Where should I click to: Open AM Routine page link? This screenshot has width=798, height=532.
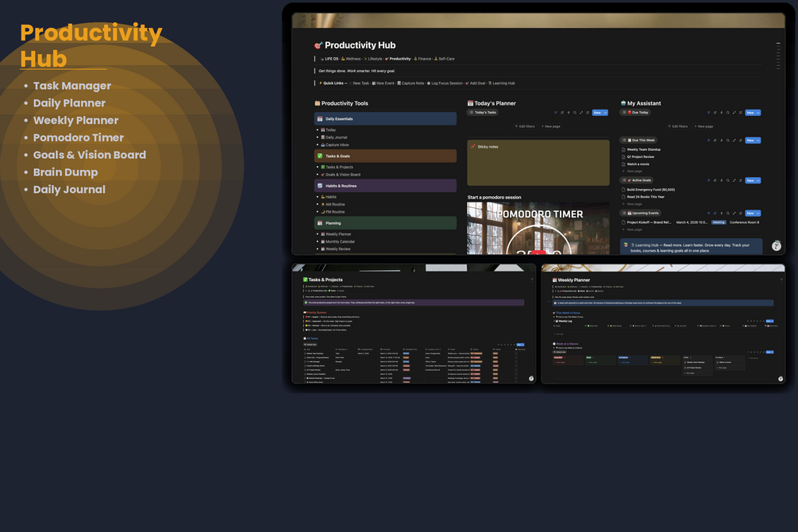333,205
